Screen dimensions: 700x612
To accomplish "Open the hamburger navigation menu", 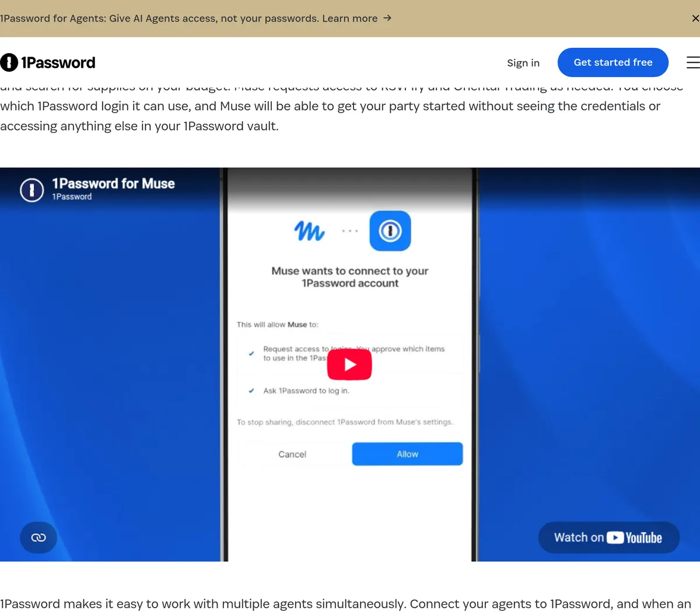I will pos(693,62).
